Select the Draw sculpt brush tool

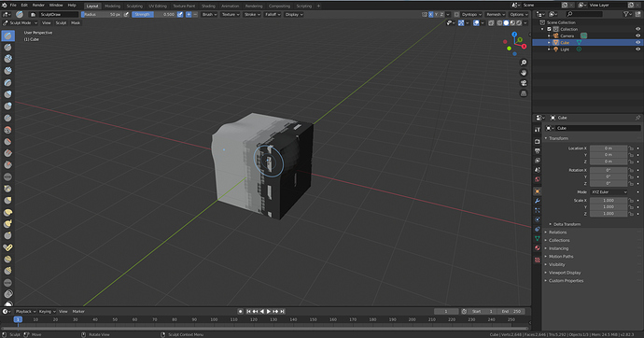click(x=7, y=35)
